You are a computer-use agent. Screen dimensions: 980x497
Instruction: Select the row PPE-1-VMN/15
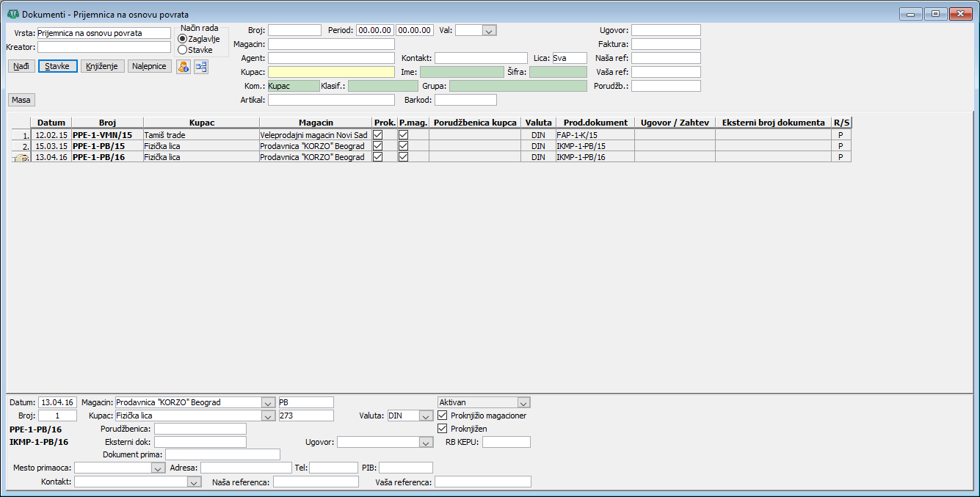click(432, 135)
